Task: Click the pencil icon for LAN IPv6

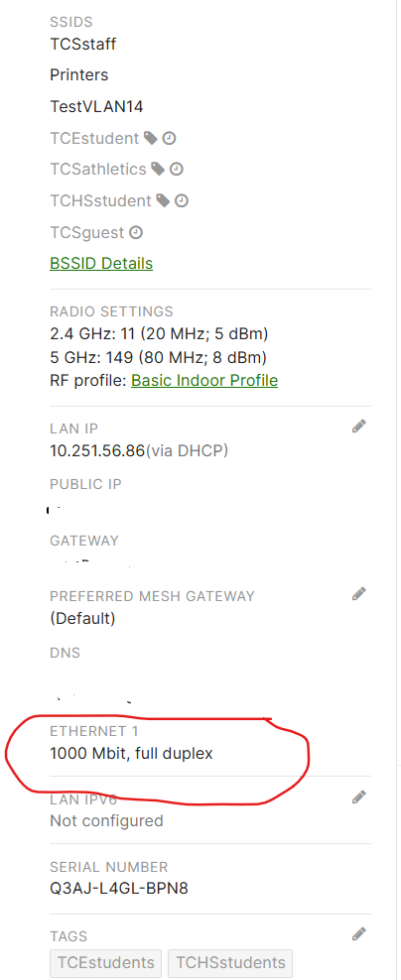Action: (x=358, y=796)
